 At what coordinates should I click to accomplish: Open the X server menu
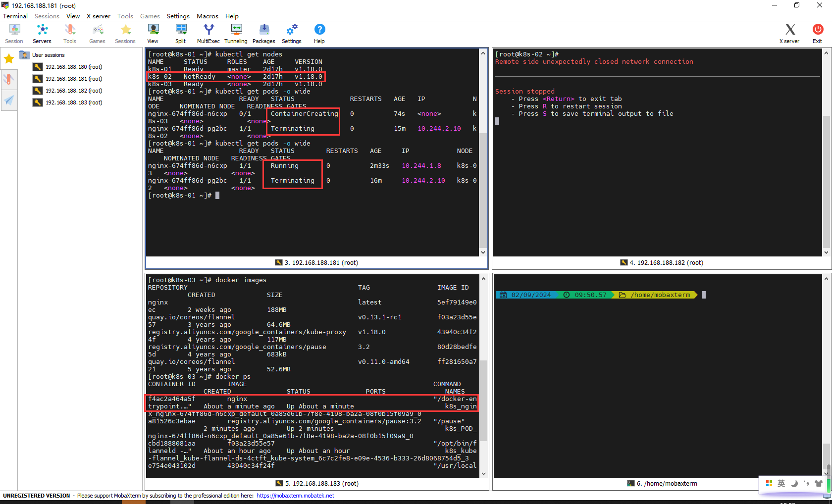click(x=99, y=16)
